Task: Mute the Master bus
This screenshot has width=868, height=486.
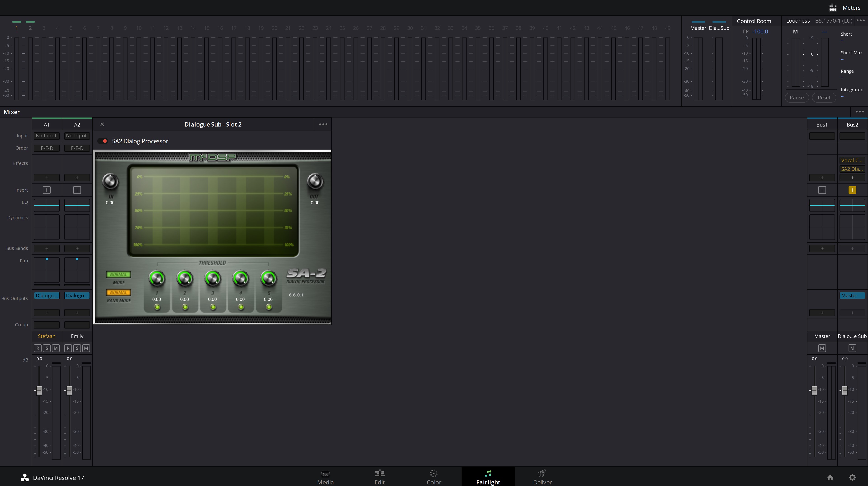Action: tap(822, 348)
